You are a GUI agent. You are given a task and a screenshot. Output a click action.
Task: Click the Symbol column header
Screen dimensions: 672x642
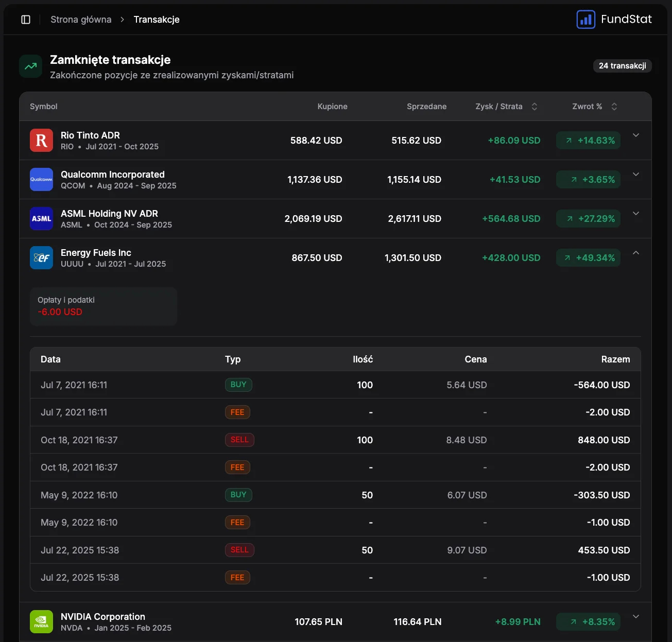(x=43, y=107)
